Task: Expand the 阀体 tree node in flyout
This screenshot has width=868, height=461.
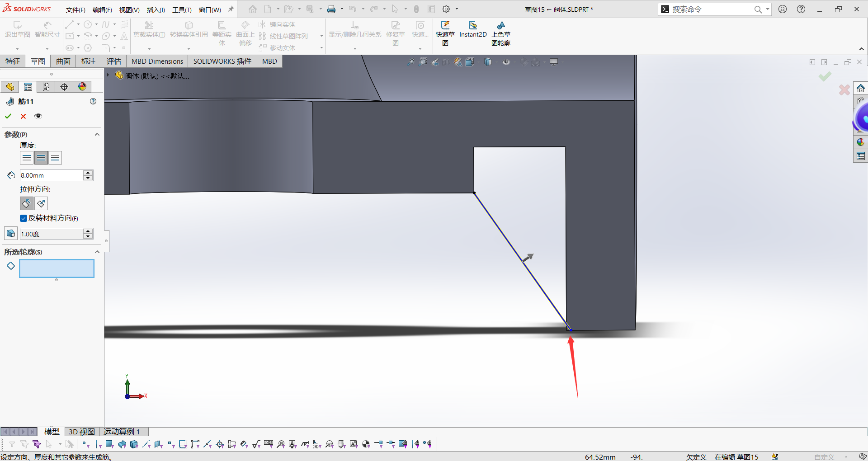Action: (108, 75)
